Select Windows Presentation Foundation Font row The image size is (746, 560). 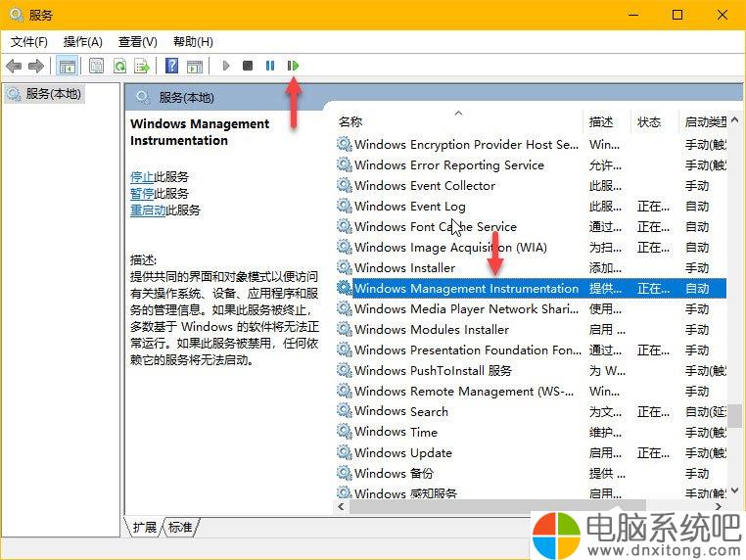pyautogui.click(x=531, y=350)
